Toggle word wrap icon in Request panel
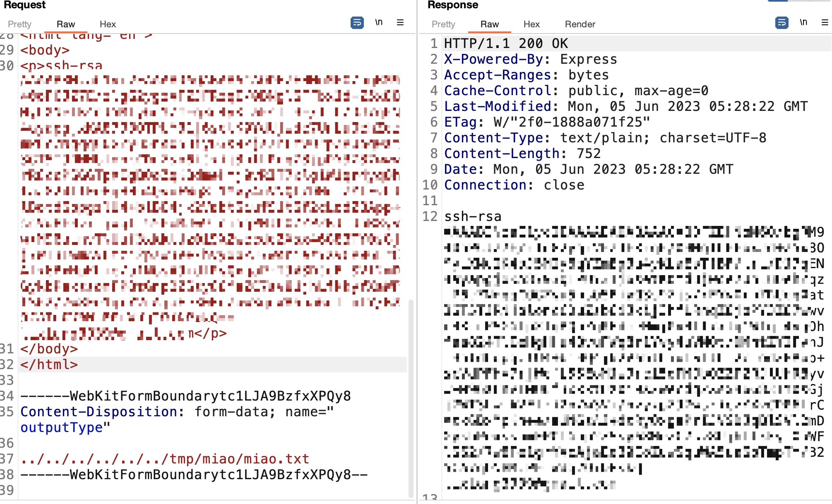Viewport: 832px width, 504px height. coord(357,22)
